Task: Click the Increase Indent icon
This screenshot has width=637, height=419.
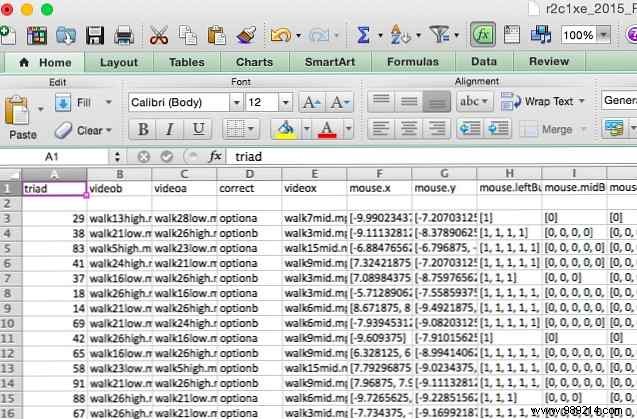Action: pyautogui.click(x=498, y=129)
